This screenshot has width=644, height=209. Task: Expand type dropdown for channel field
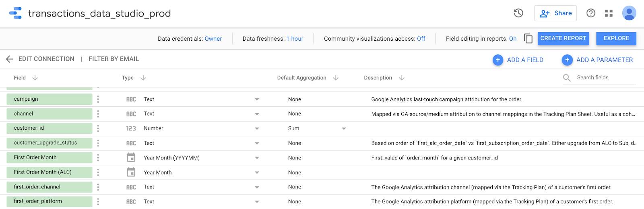[x=257, y=114]
